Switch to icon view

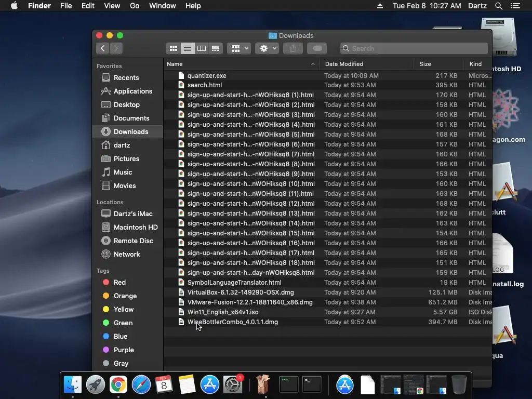pyautogui.click(x=174, y=48)
